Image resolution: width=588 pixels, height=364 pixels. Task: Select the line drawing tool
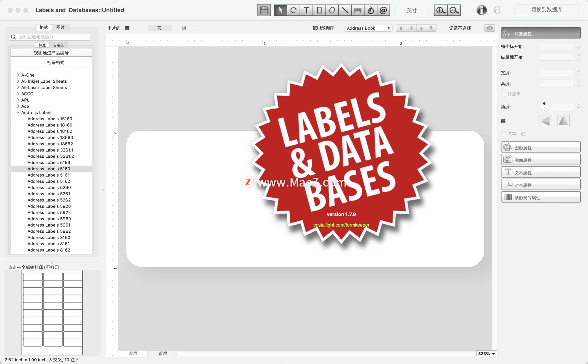pyautogui.click(x=345, y=10)
